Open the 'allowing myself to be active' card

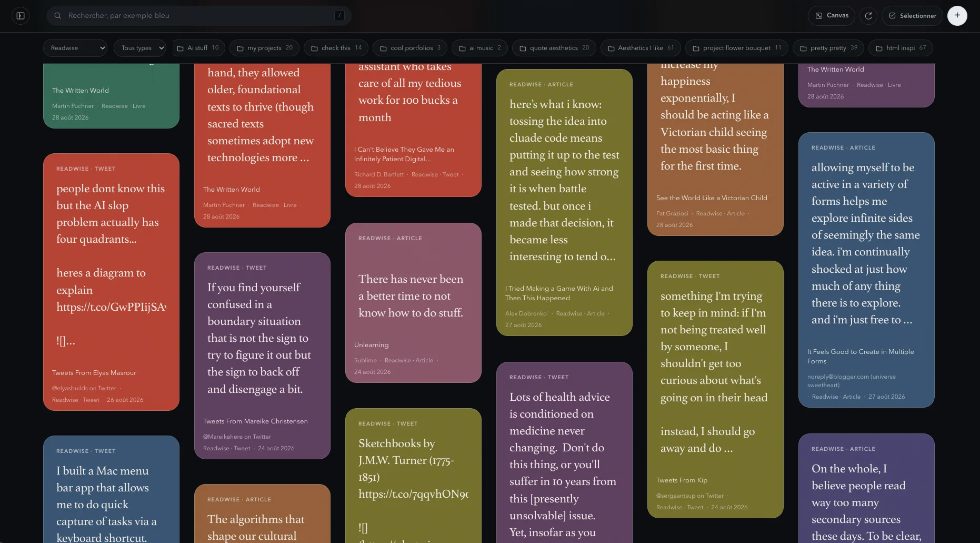[866, 270]
